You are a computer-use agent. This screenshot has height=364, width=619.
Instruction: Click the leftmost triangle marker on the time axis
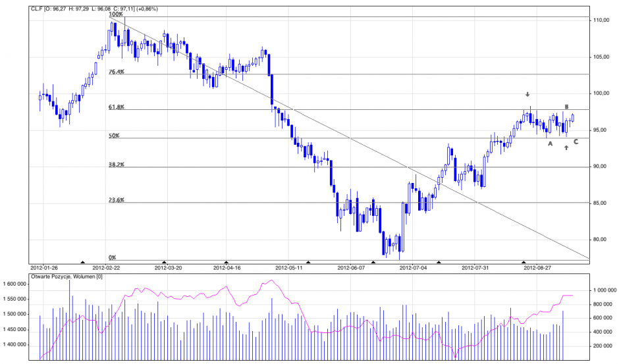click(x=82, y=262)
